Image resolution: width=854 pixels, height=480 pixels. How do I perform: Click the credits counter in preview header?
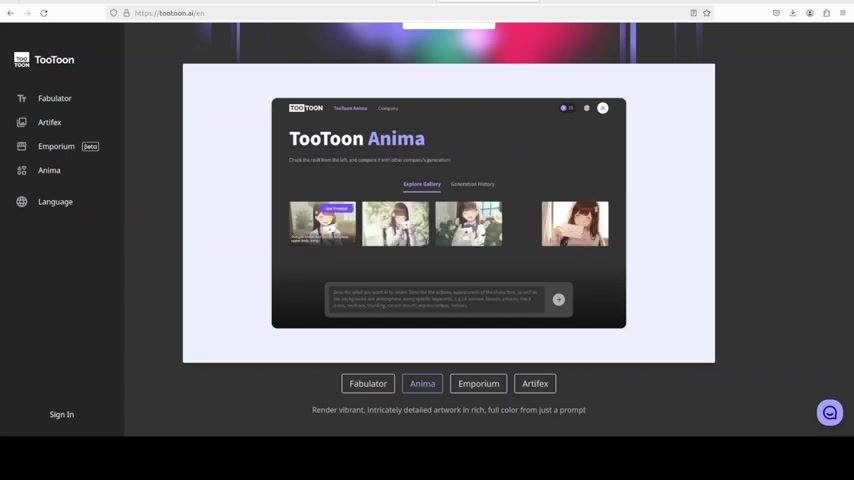(x=567, y=108)
